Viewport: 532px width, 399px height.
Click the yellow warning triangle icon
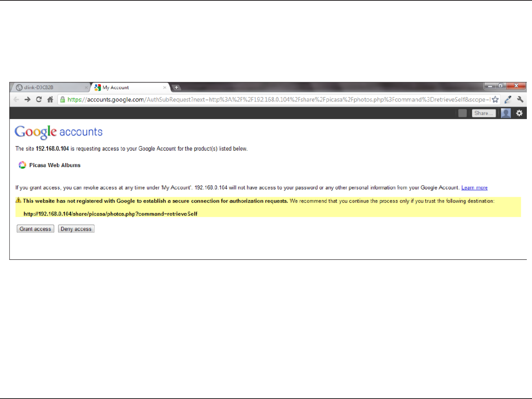[x=18, y=200]
